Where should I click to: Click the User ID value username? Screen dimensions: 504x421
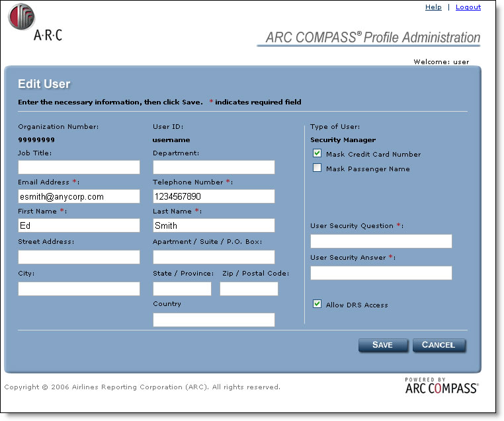pos(171,140)
